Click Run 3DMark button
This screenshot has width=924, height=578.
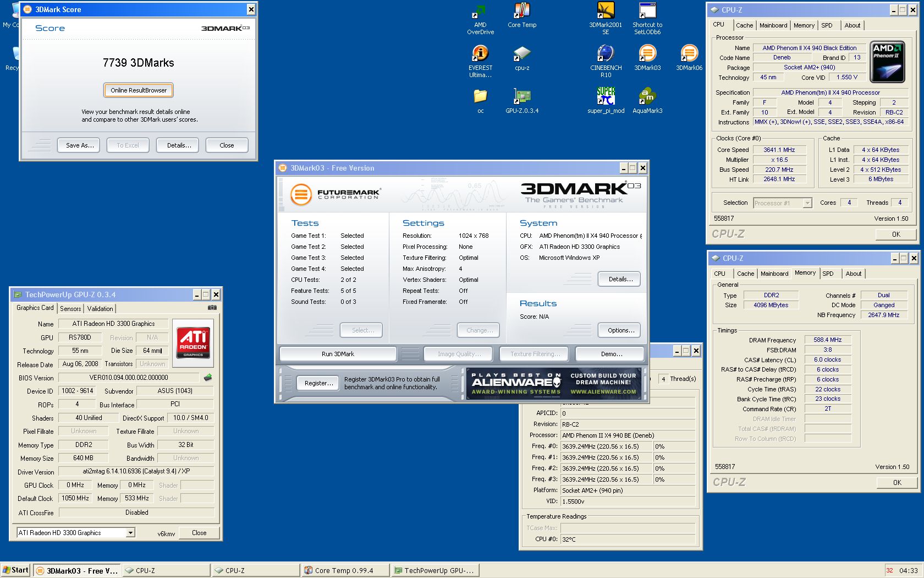click(338, 354)
